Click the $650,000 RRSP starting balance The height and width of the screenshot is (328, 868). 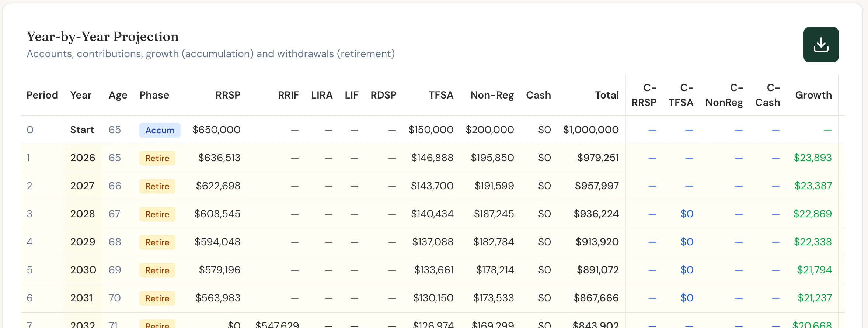coord(216,130)
